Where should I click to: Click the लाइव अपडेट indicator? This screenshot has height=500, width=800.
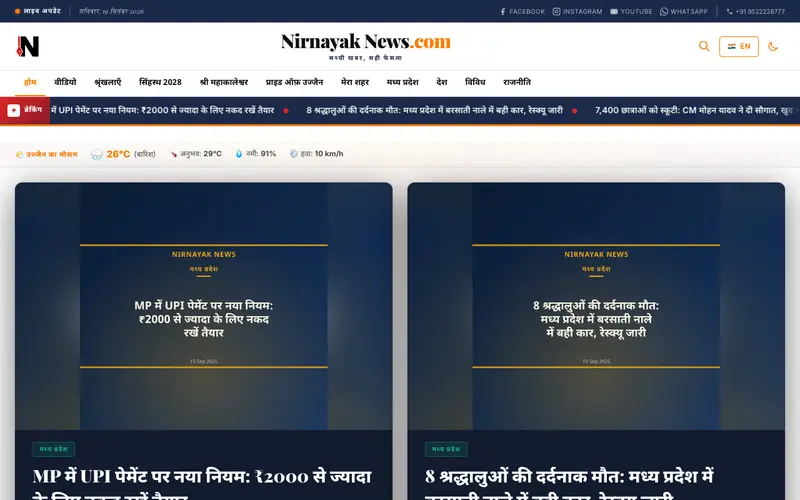38,11
